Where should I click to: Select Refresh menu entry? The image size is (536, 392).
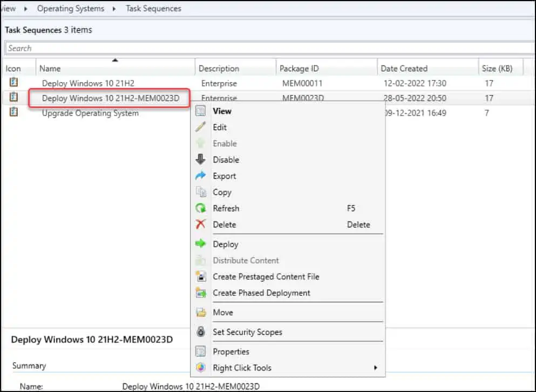pos(287,208)
